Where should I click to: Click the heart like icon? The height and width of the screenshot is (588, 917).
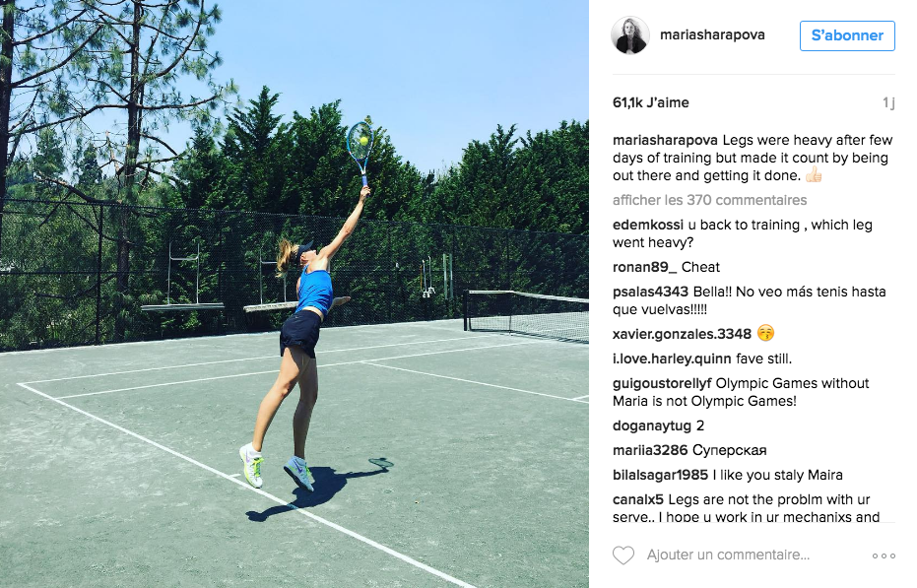(x=622, y=555)
